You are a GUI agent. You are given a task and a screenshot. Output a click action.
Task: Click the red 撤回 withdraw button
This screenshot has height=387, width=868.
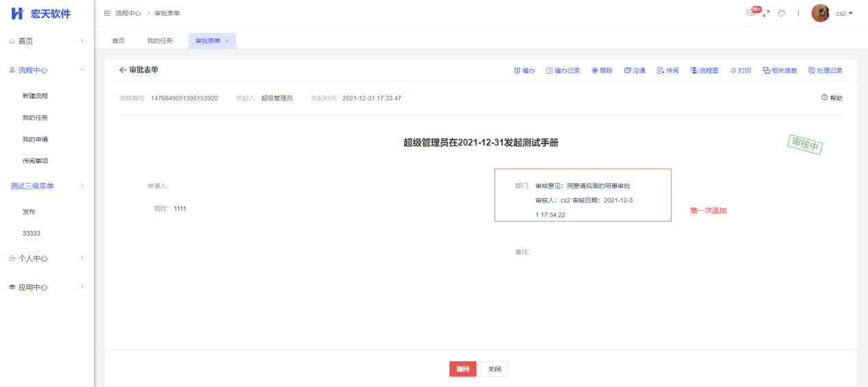pyautogui.click(x=462, y=369)
